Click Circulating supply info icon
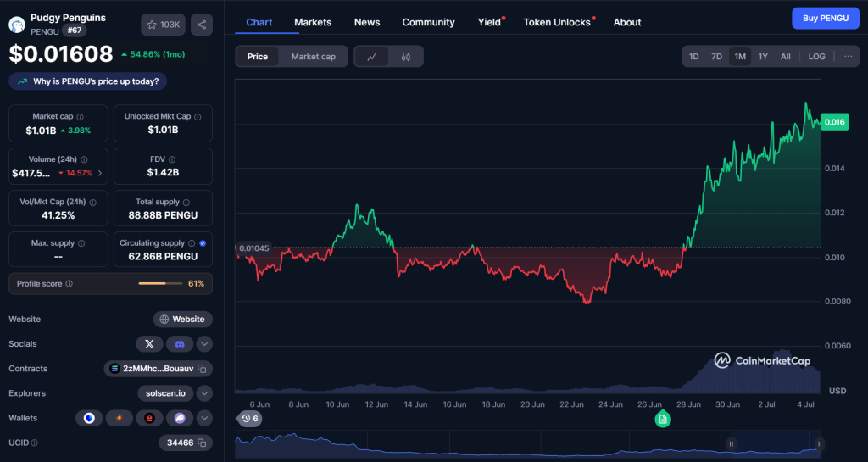This screenshot has height=462, width=868. click(x=192, y=243)
